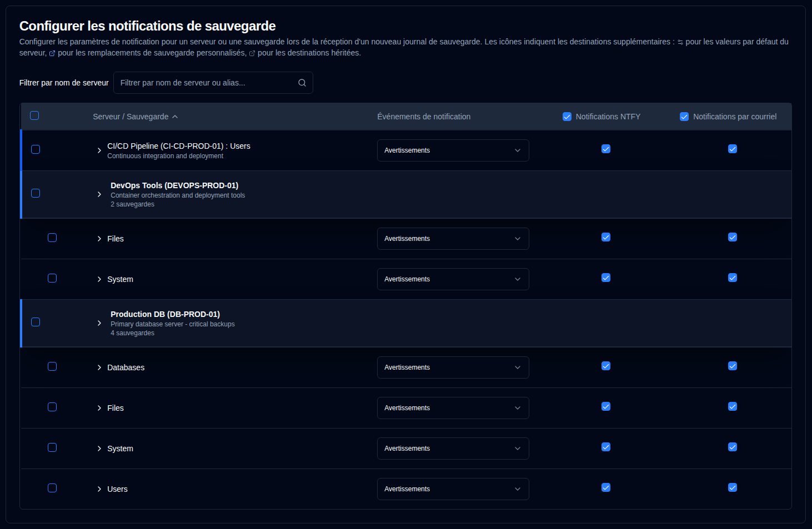Uncheck NTFY notifications for Databases backup
Screen dimensions: 812x529
pyautogui.click(x=606, y=366)
